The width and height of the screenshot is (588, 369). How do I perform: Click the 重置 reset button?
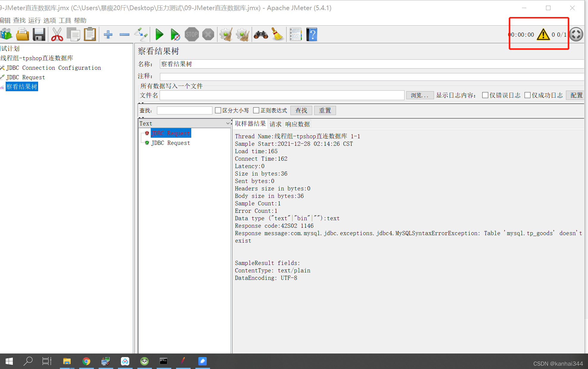click(x=325, y=110)
